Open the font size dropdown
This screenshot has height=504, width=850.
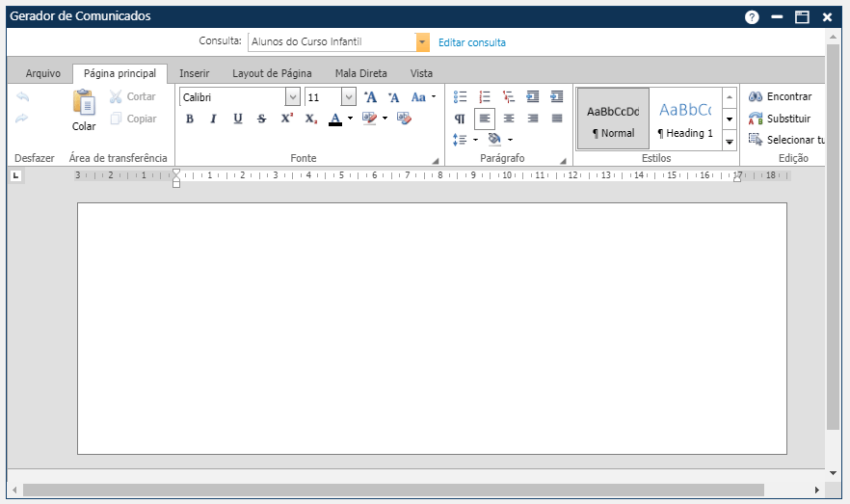tap(348, 97)
